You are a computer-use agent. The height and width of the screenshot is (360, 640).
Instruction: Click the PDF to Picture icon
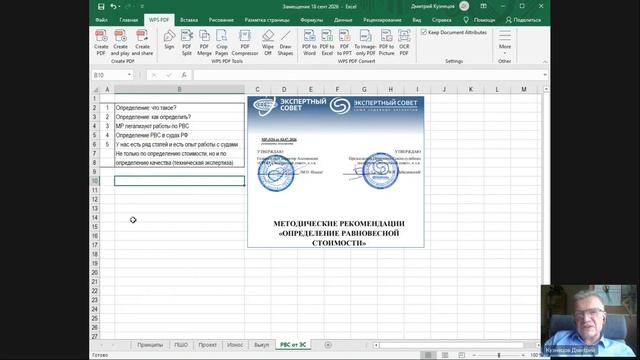pos(386,42)
